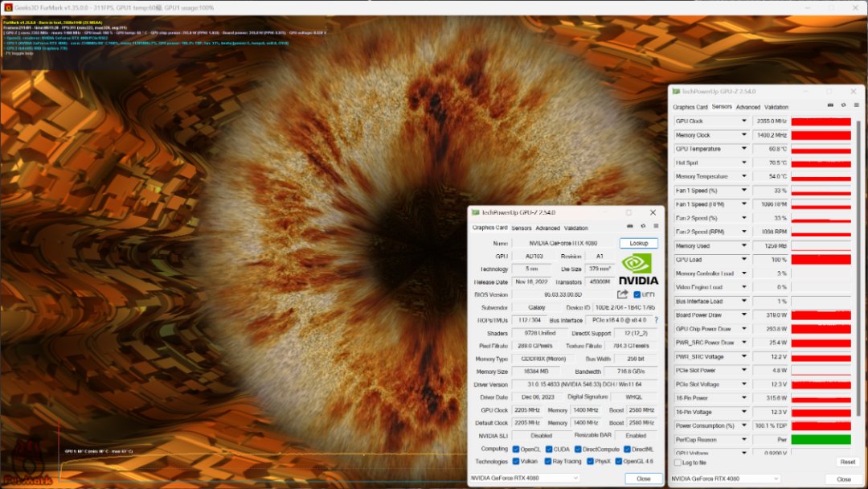Open the hamburger menu in Graphics Card window
The width and height of the screenshot is (868, 489).
pos(656,227)
